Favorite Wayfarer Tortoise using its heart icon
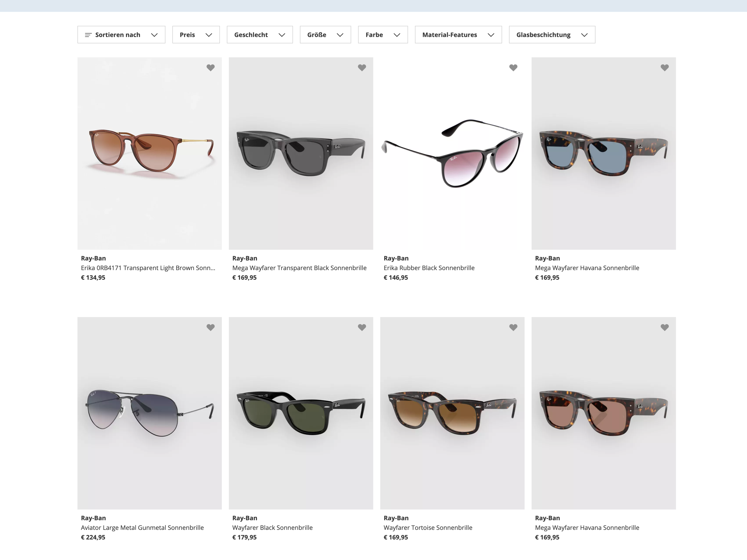This screenshot has width=747, height=560. pos(513,327)
